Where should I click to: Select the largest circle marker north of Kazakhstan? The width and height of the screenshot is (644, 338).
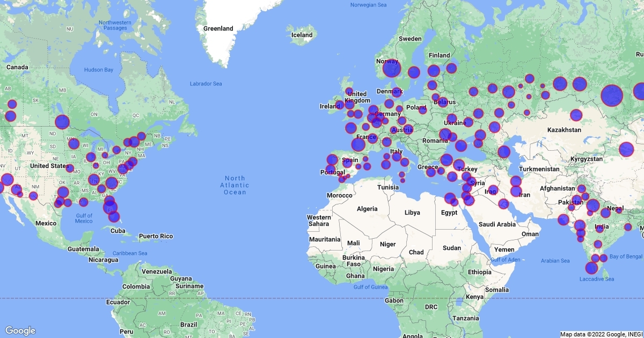pos(612,95)
